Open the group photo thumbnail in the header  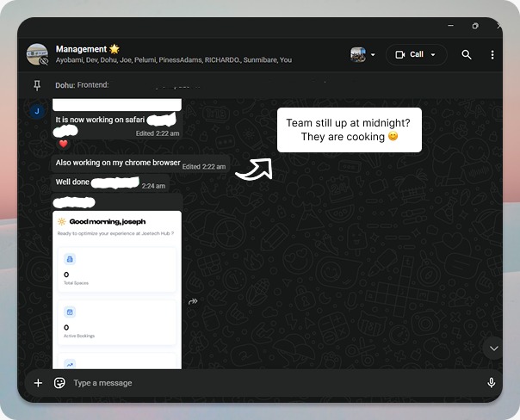click(358, 55)
